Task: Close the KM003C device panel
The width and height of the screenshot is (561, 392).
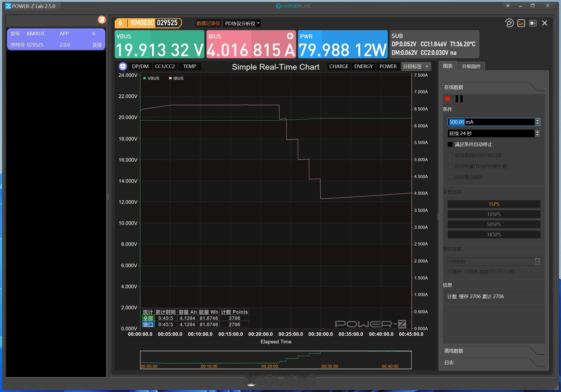Action: pyautogui.click(x=545, y=23)
